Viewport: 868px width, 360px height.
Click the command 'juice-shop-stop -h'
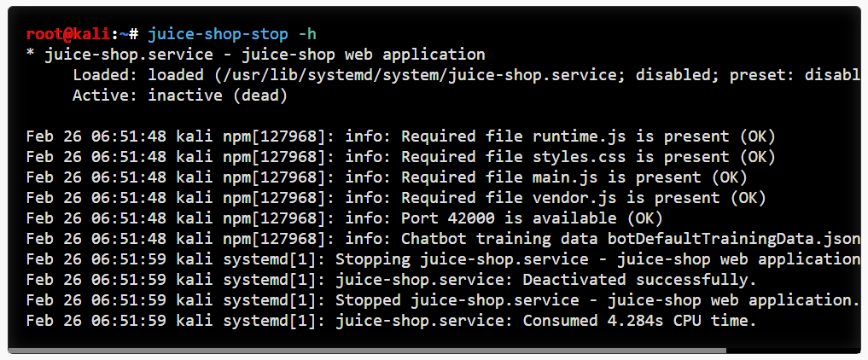232,34
